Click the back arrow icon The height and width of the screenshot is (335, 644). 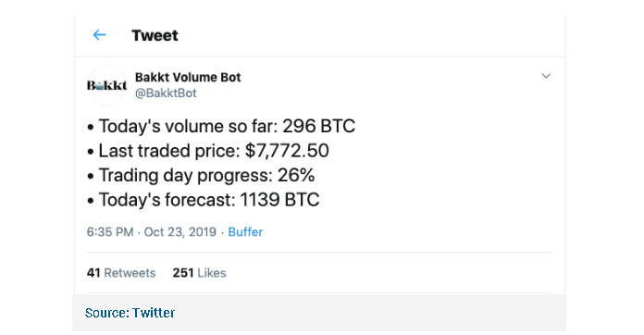point(99,35)
